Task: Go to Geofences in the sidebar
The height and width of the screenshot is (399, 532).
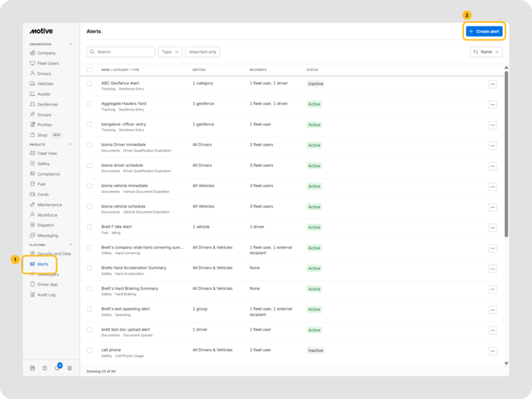Action: coord(47,104)
